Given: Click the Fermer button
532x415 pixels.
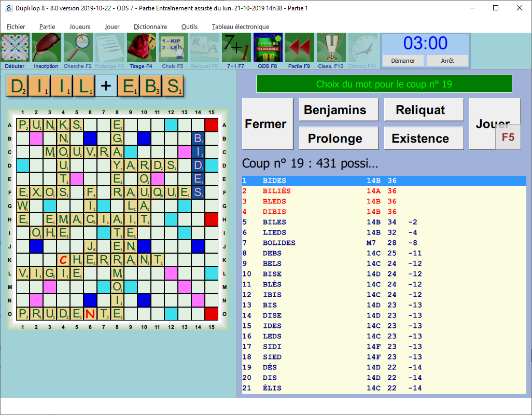Looking at the screenshot, I should 265,124.
